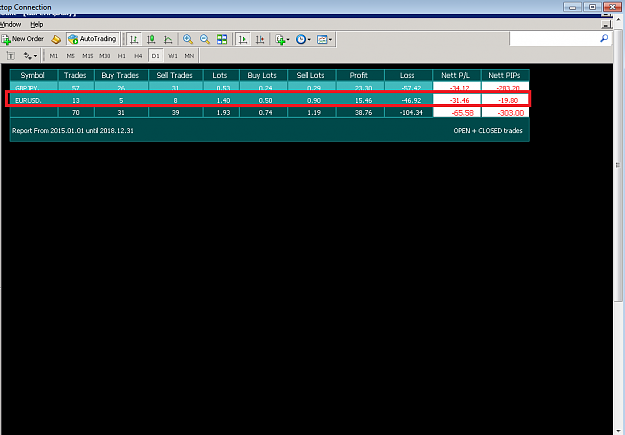Click the Lots column header
This screenshot has width=625, height=435.
(220, 75)
